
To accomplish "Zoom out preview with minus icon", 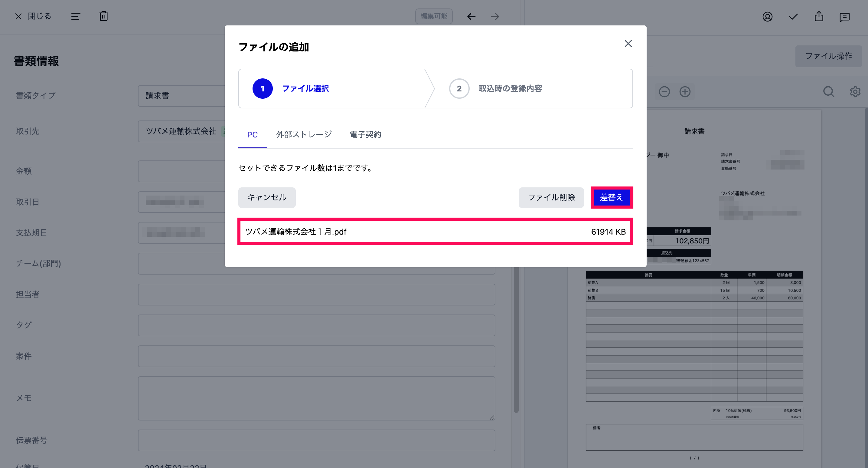I will (664, 92).
